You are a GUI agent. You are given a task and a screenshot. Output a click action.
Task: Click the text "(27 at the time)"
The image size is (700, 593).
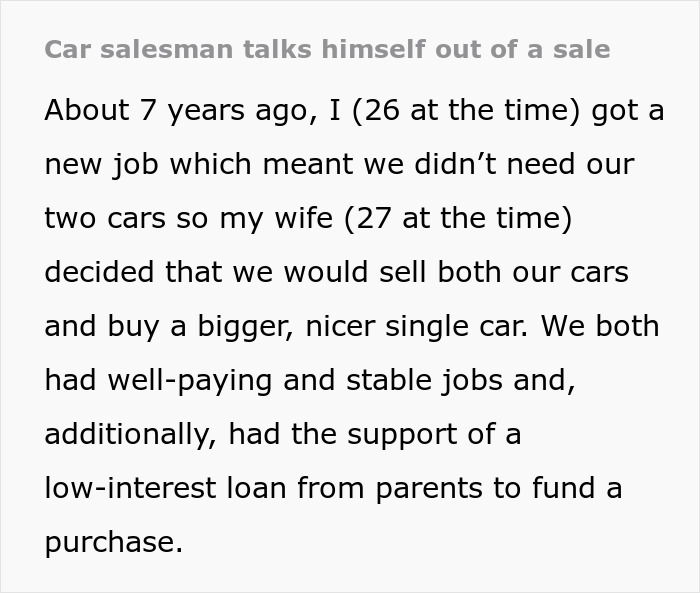pos(459,218)
